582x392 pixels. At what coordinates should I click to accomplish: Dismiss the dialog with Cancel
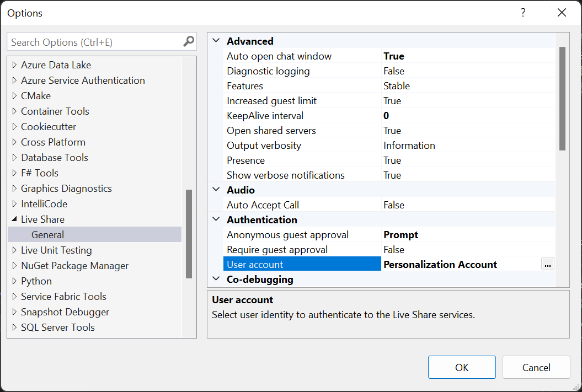coord(536,367)
